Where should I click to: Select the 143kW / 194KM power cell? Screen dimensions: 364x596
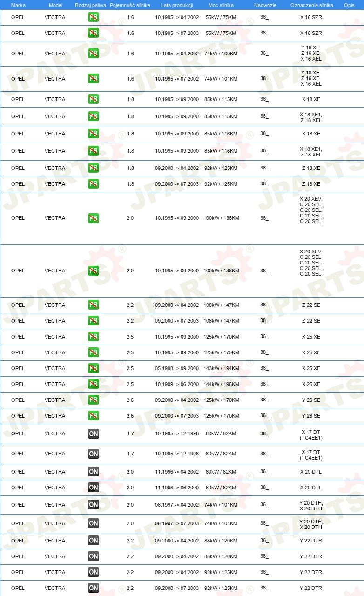coord(222,368)
